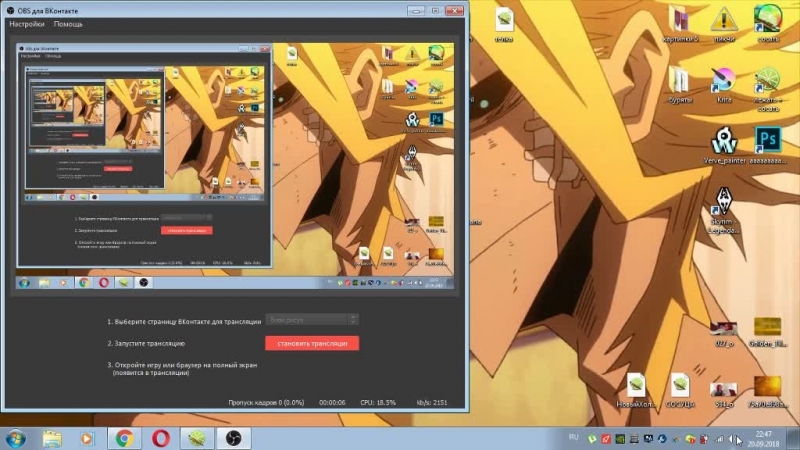The image size is (800, 450).
Task: Click the network signal tray icon
Action: coord(719,439)
